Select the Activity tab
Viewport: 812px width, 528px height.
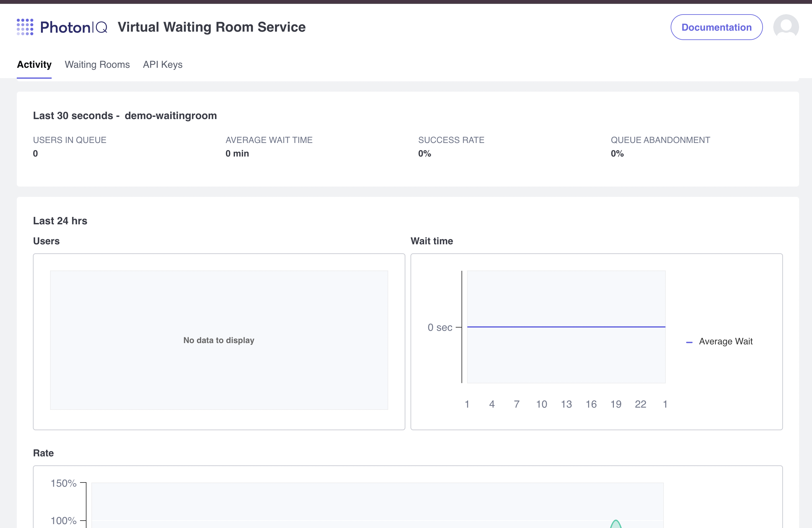click(x=34, y=65)
